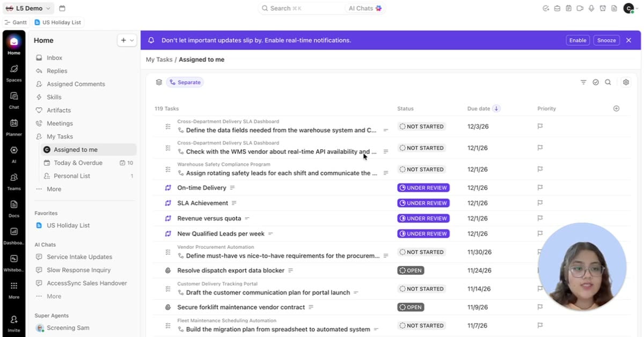Open Teams in the left rail

pos(14,181)
